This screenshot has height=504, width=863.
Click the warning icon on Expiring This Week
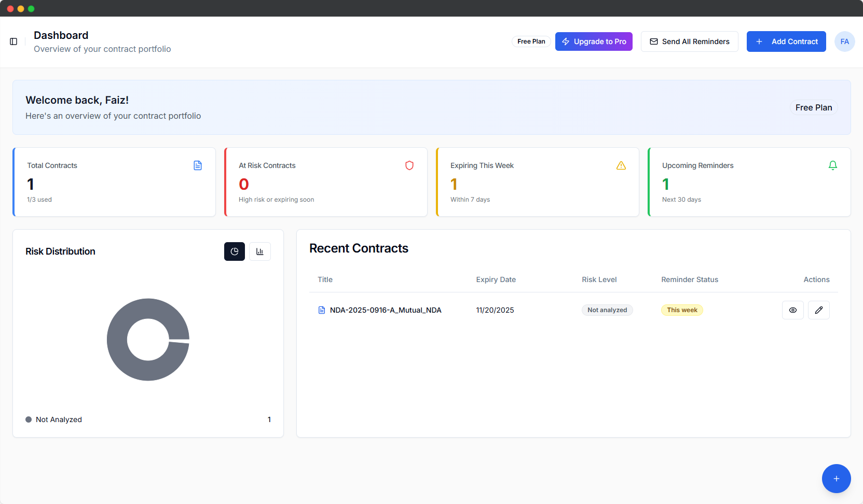pos(621,165)
